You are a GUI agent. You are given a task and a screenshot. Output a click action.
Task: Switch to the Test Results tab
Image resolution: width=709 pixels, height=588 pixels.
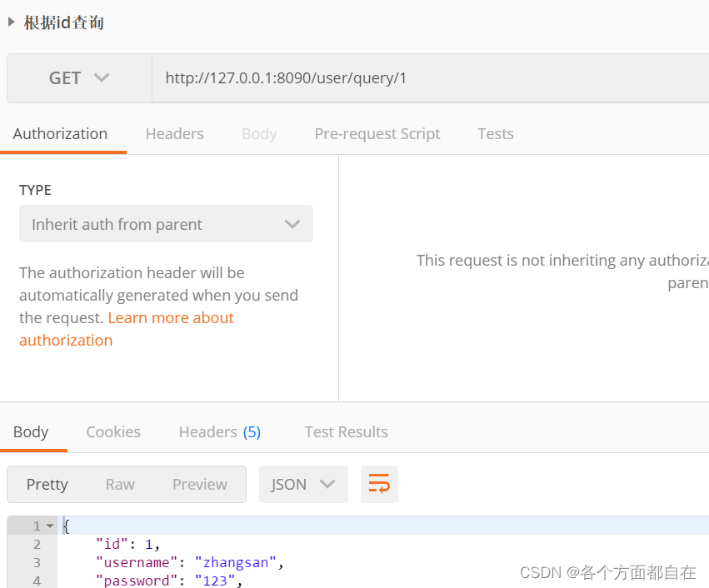tap(346, 431)
